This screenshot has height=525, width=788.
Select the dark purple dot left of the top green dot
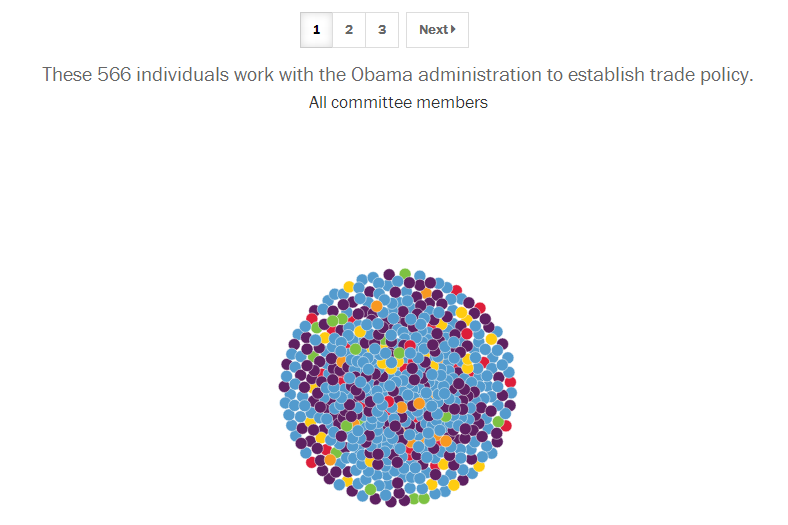pos(389,274)
